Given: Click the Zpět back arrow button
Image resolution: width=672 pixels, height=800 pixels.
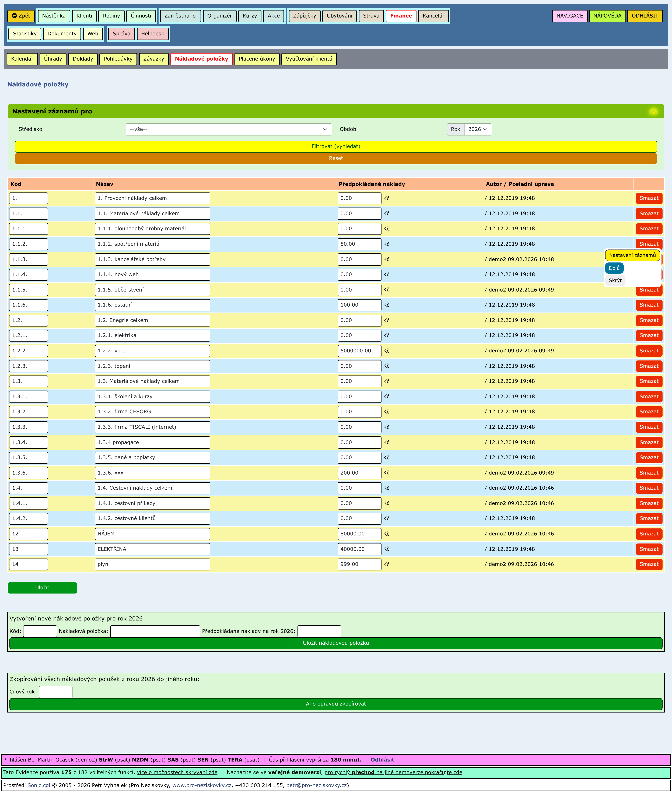Looking at the screenshot, I should (21, 16).
